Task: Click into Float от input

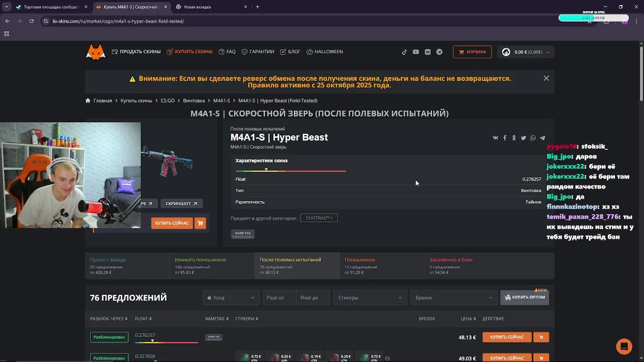Action: (280, 298)
